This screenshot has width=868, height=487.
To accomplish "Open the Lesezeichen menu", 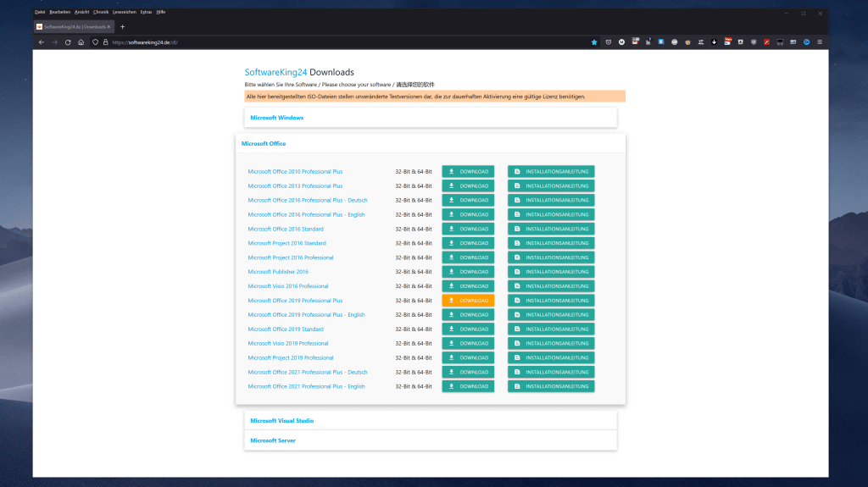I will click(x=125, y=12).
